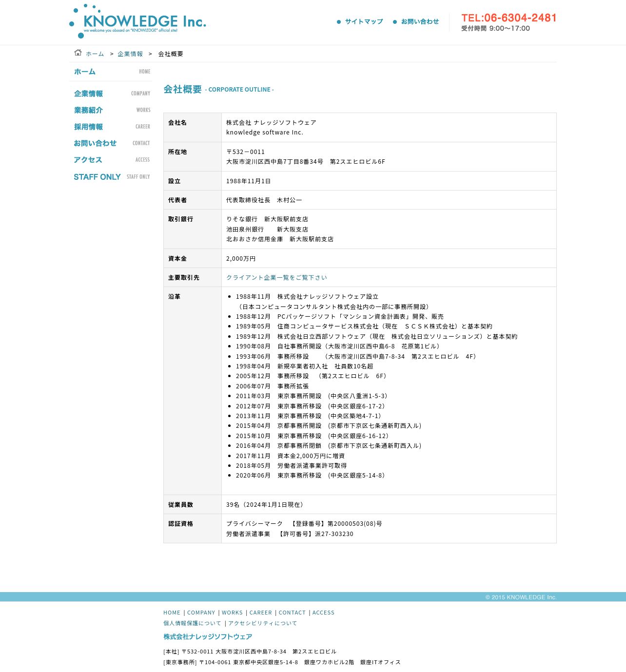Click the 会社概要 page heading
Screen dimensions: 626x672
182,89
